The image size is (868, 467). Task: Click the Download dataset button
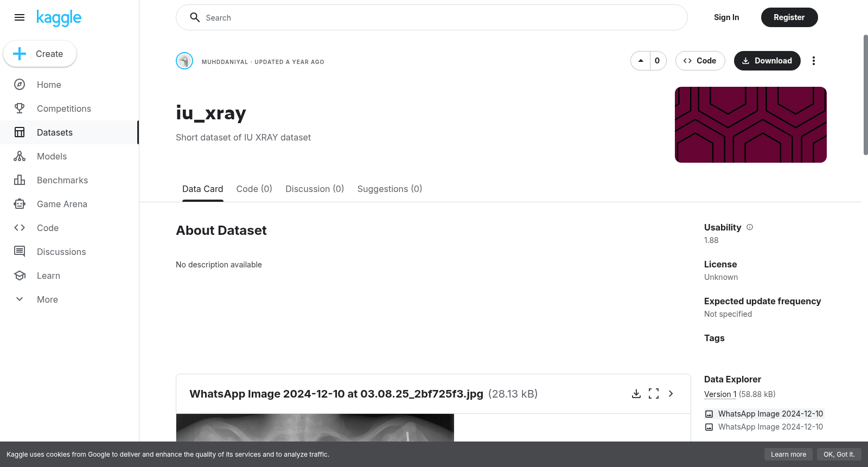767,61
